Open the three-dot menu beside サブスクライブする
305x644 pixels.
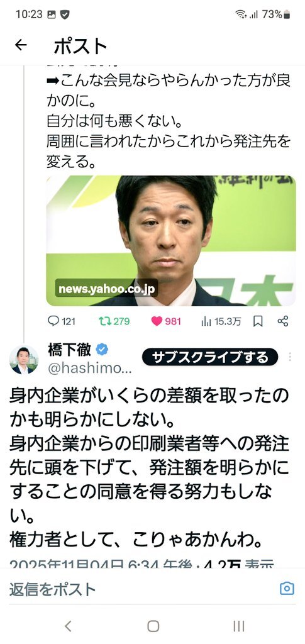point(291,357)
